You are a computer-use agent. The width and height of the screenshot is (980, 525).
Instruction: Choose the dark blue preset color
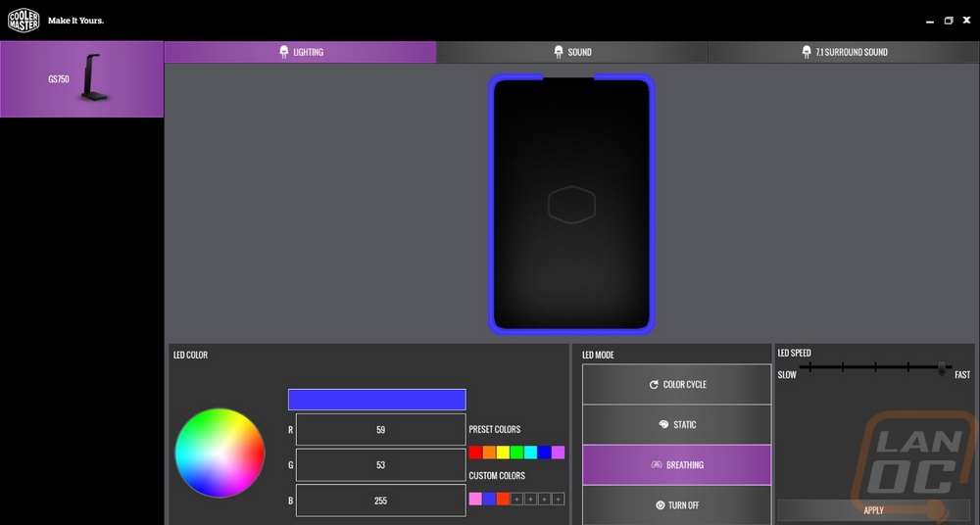point(544,453)
